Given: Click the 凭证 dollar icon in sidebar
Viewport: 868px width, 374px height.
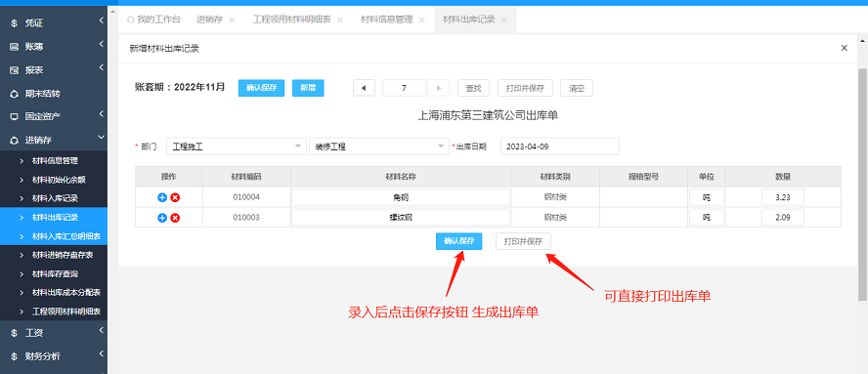Looking at the screenshot, I should click(14, 23).
